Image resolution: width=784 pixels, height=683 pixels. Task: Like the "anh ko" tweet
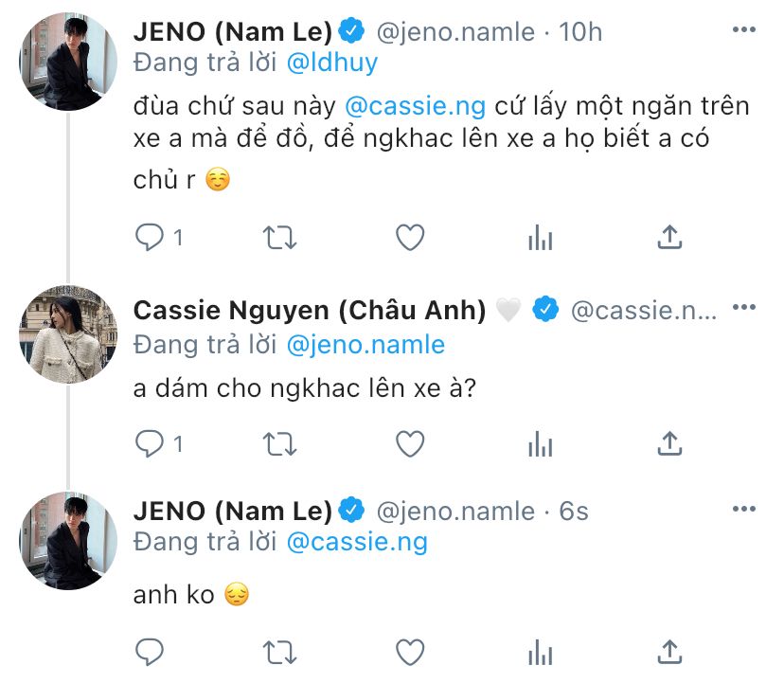click(x=409, y=651)
